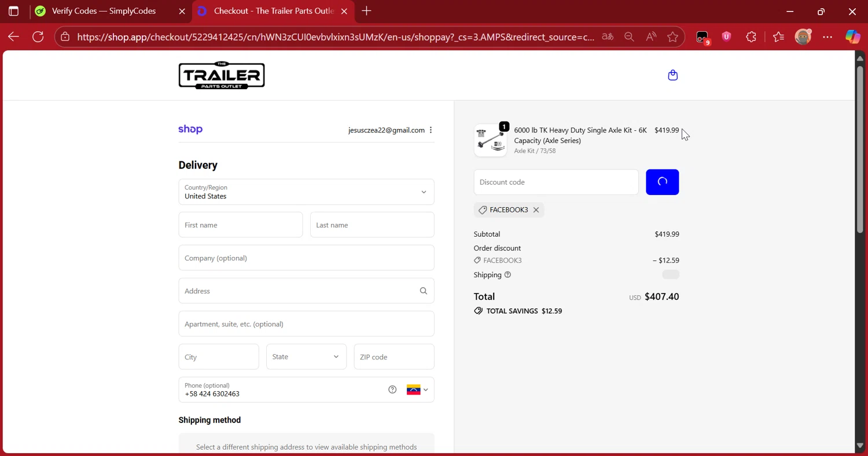Screen dimensions: 868x456
Task: Click the address search magnifier icon
Action: [x=424, y=291]
